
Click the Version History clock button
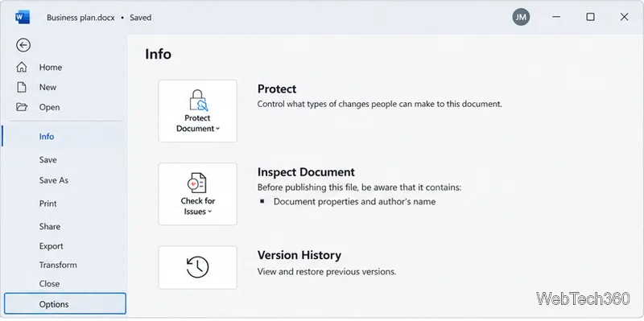(x=197, y=267)
